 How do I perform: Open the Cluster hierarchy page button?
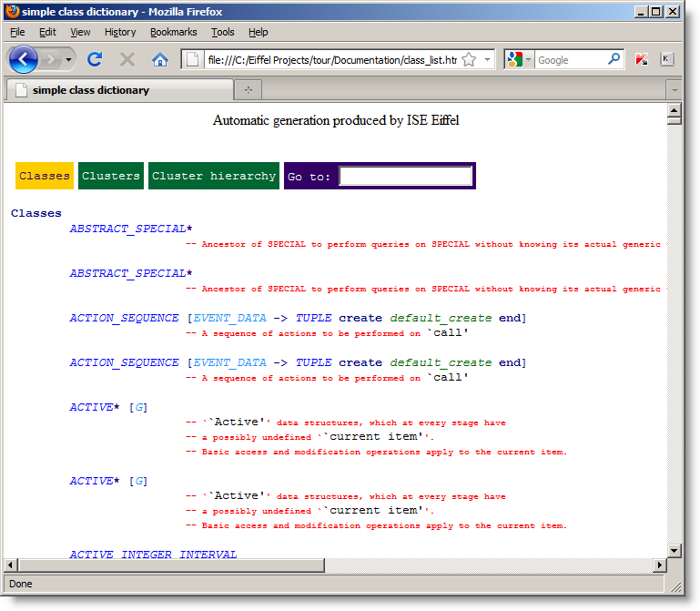214,176
